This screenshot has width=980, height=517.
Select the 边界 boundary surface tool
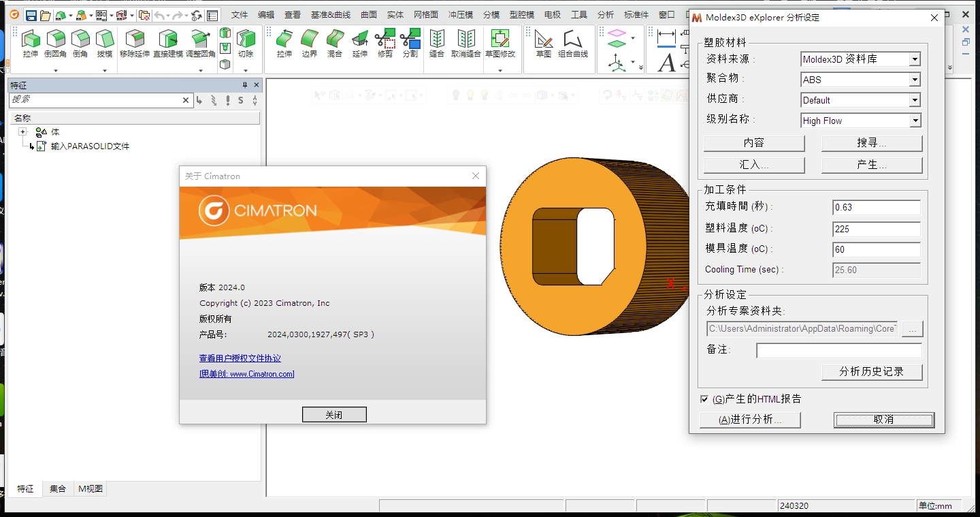click(x=310, y=44)
